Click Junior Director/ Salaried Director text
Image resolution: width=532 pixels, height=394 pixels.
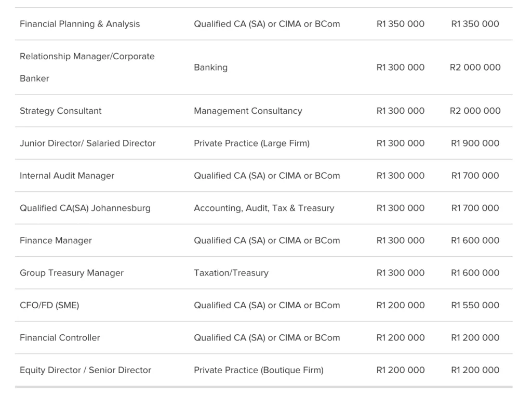pyautogui.click(x=87, y=143)
